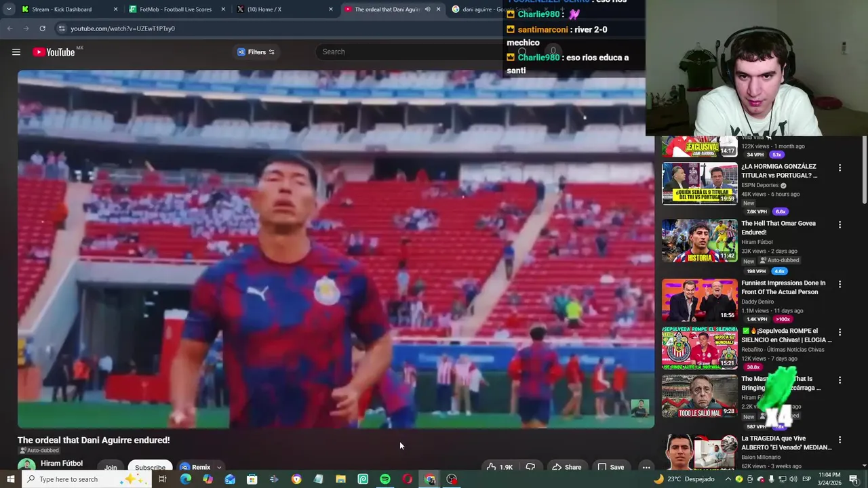Open Spotify from the taskbar
The height and width of the screenshot is (488, 868).
coord(385,479)
